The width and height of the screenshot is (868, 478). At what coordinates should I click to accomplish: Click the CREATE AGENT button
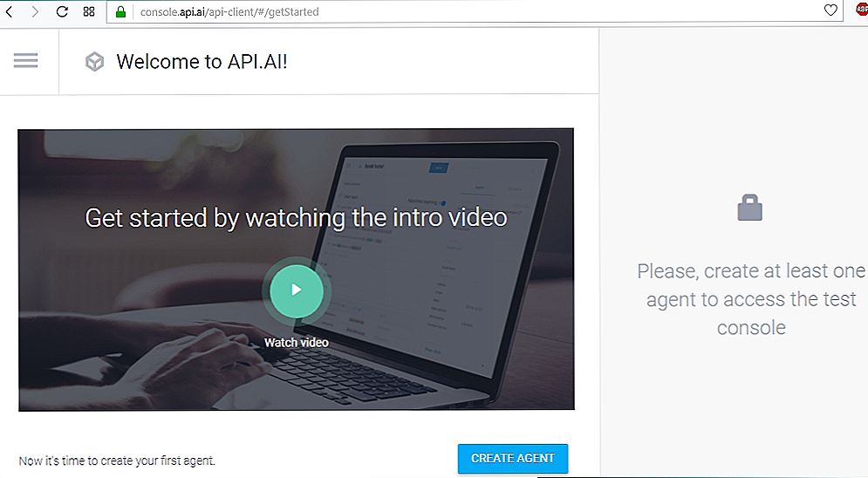coord(513,458)
